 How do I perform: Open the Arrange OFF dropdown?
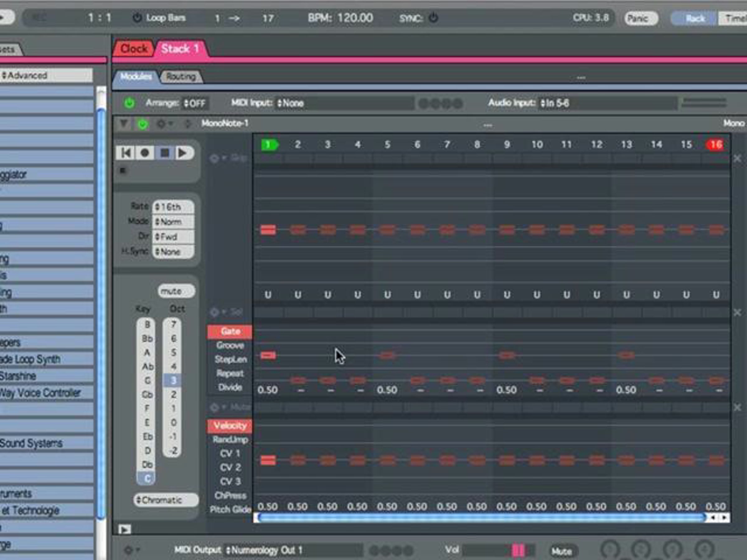coord(195,103)
